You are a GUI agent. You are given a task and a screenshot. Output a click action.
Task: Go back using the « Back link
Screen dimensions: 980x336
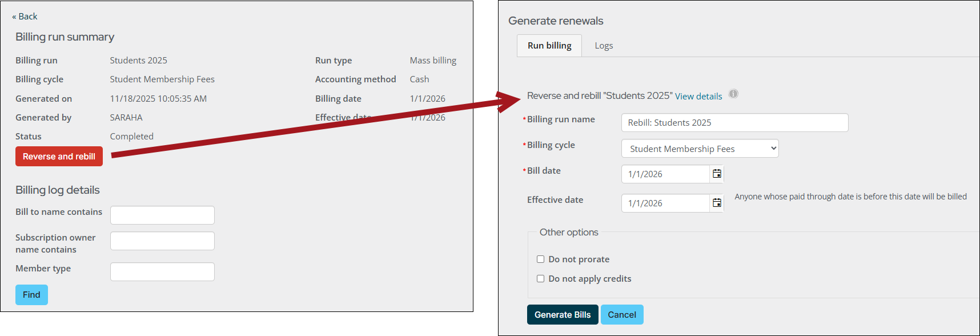coord(25,17)
